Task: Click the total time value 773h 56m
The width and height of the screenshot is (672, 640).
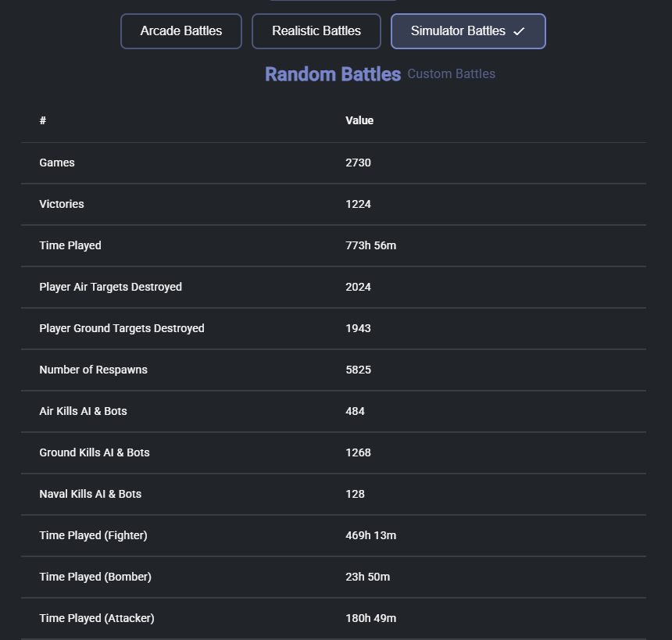Action: [370, 245]
